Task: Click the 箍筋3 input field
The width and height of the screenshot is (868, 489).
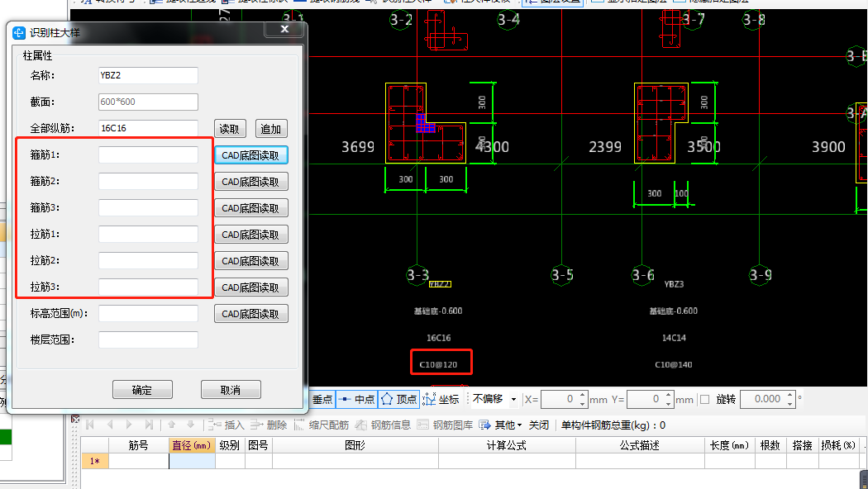Action: click(x=148, y=207)
